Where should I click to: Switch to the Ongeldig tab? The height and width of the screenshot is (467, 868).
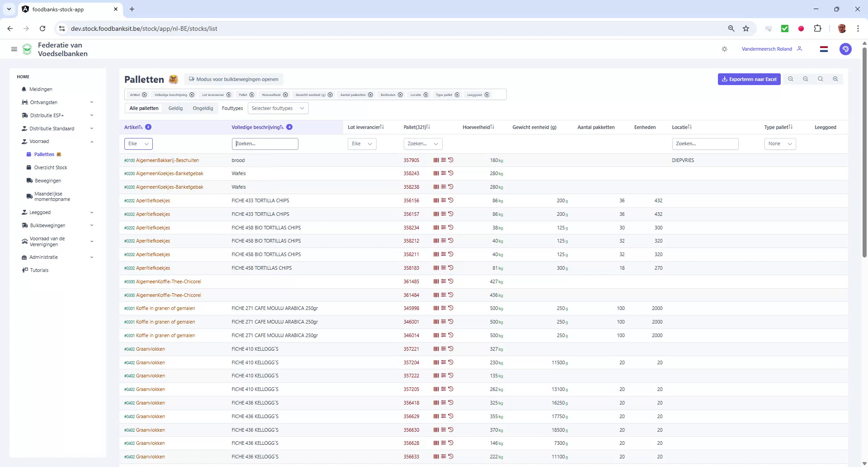click(203, 108)
